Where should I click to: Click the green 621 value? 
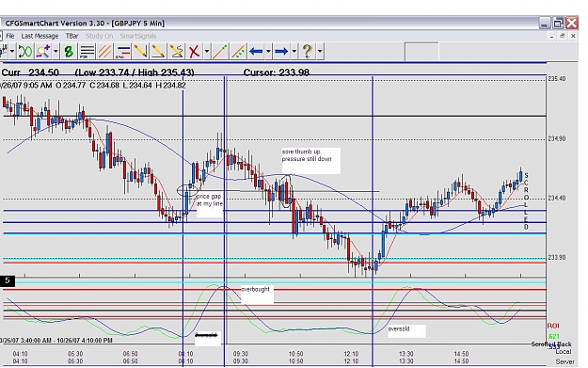(x=554, y=336)
